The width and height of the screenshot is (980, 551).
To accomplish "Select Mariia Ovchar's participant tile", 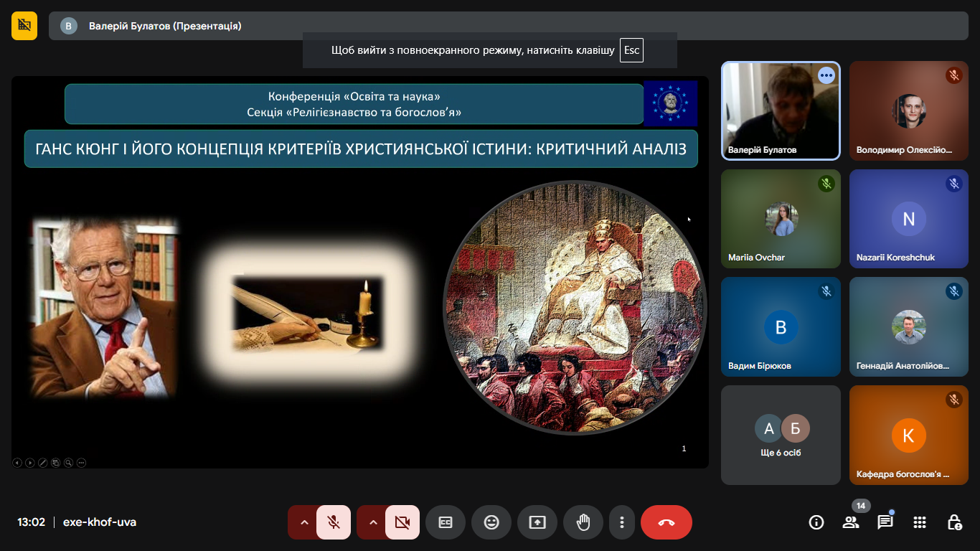I will click(781, 219).
